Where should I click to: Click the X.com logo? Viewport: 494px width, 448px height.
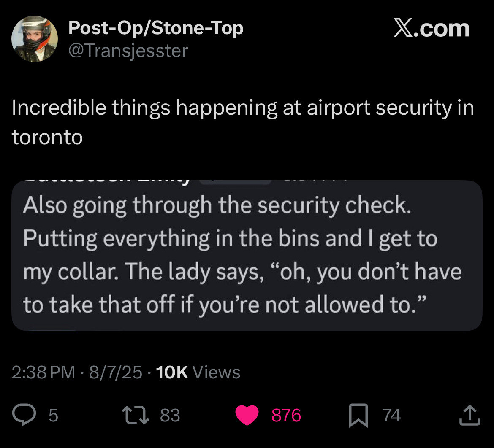click(431, 29)
